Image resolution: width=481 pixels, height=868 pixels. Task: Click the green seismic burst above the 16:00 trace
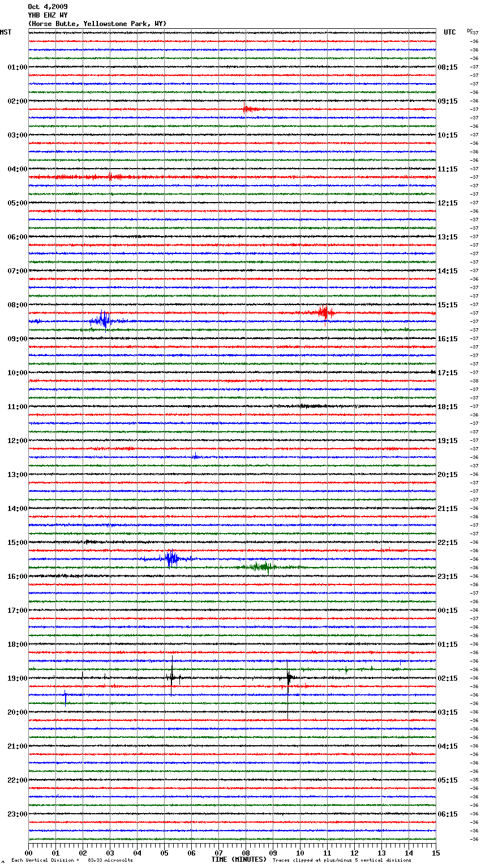[x=262, y=566]
